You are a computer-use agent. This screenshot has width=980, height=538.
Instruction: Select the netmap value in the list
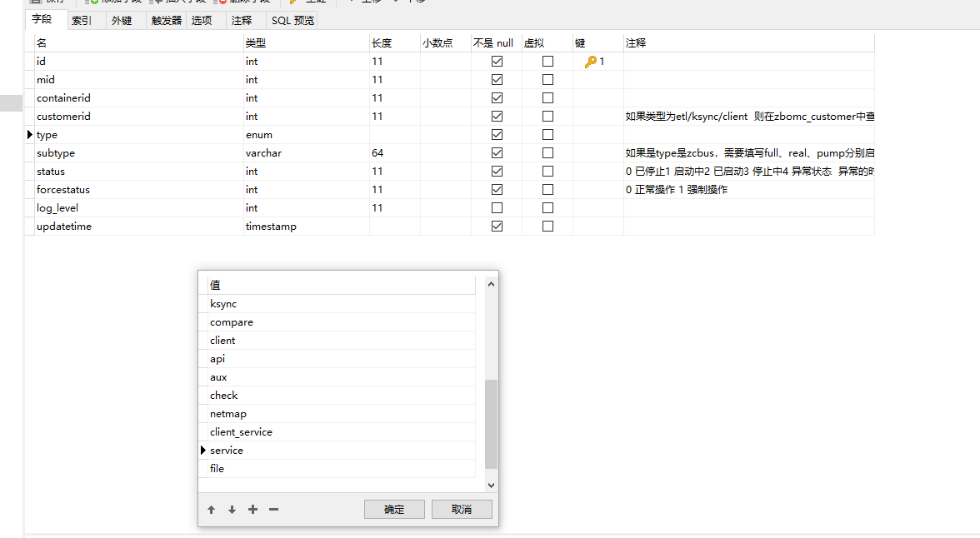(228, 414)
